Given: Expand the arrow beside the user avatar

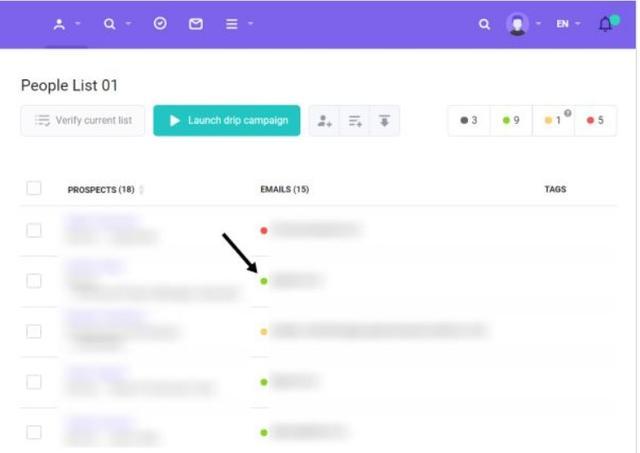Looking at the screenshot, I should 538,24.
